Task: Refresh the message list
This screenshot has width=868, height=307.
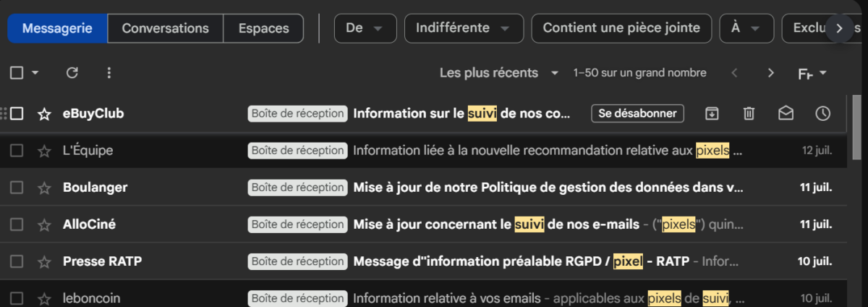Action: (x=72, y=72)
